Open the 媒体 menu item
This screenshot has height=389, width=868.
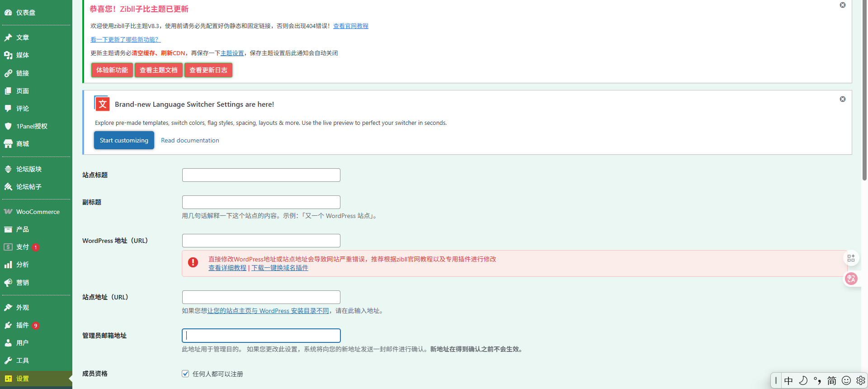pos(36,55)
